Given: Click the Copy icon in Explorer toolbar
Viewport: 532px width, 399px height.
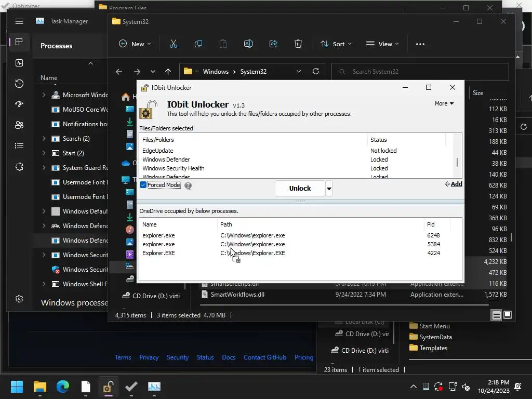Looking at the screenshot, I should pyautogui.click(x=198, y=44).
